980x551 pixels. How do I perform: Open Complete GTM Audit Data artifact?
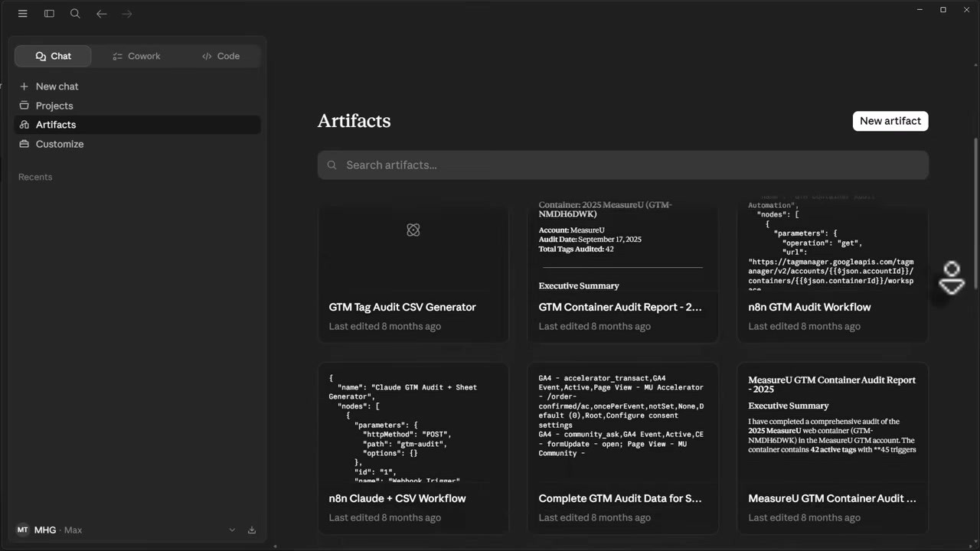coord(623,448)
